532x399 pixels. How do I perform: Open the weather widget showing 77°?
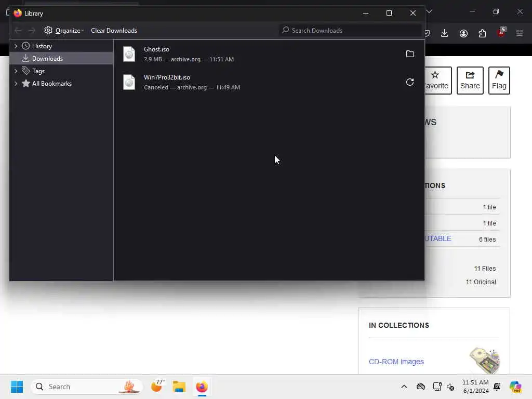[x=158, y=386]
